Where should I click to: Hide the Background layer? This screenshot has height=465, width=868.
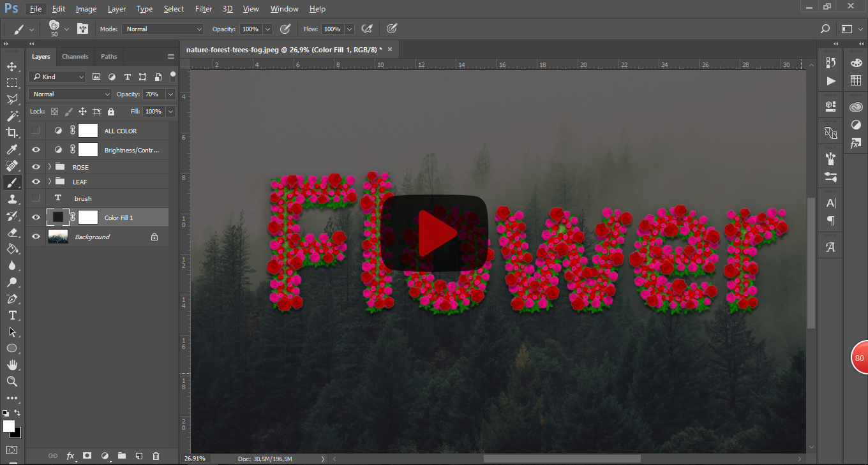pos(36,237)
